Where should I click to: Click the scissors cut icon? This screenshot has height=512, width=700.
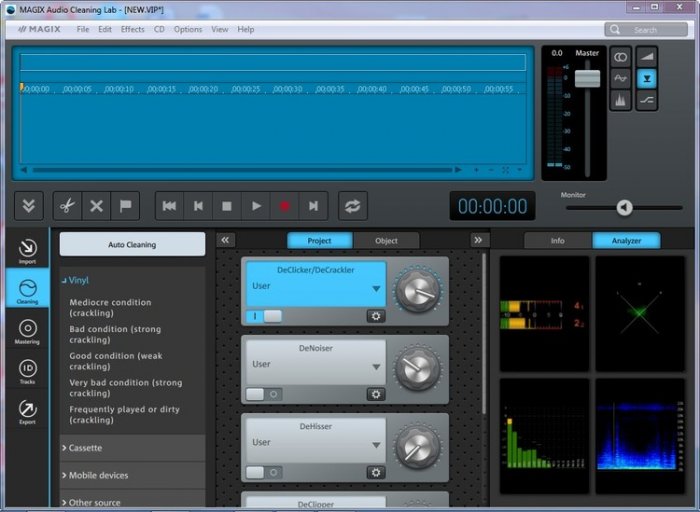coord(67,206)
